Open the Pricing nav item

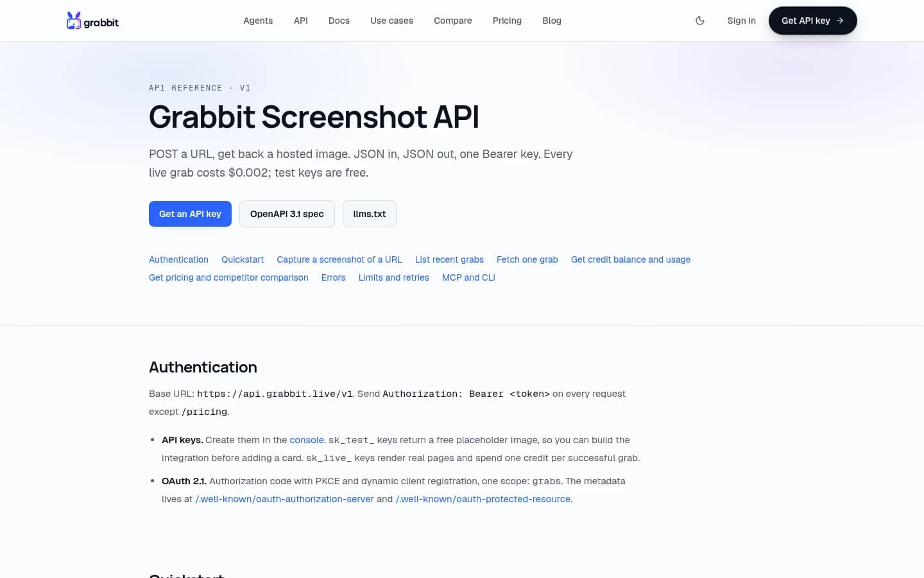pyautogui.click(x=507, y=21)
